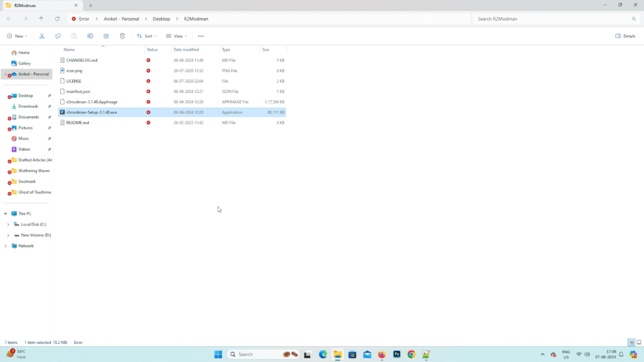The image size is (644, 362).
Task: Click the Delete trash icon
Action: (x=123, y=37)
